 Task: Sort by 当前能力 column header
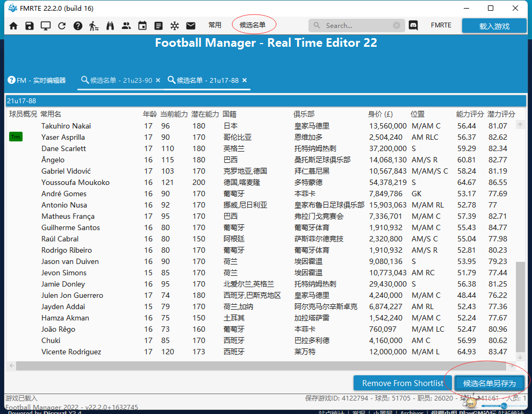pos(174,115)
